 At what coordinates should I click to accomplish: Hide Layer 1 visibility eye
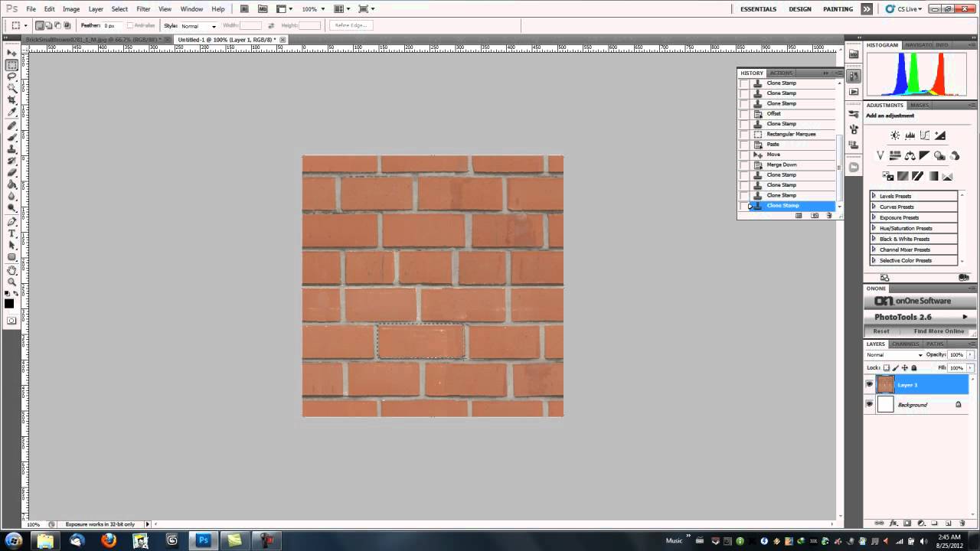pyautogui.click(x=869, y=384)
